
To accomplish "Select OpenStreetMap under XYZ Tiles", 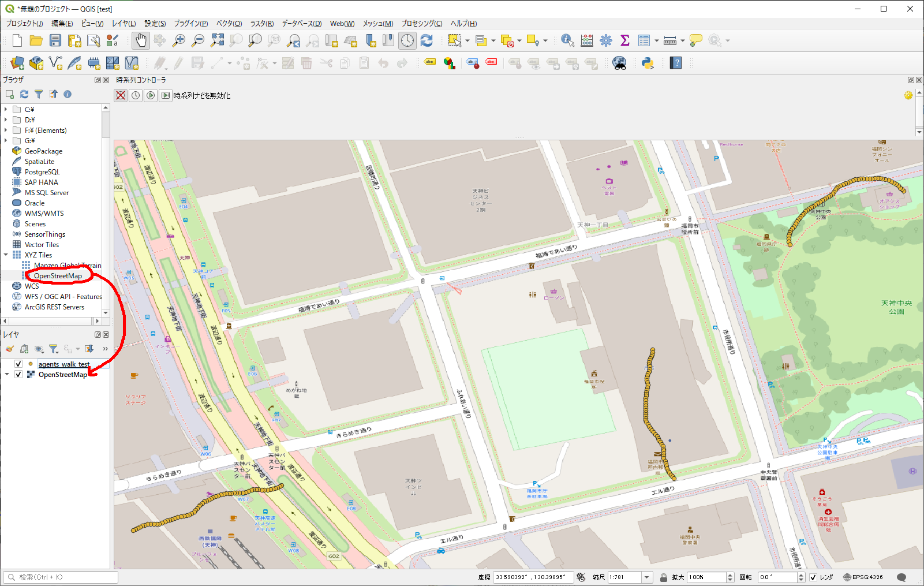I will [x=58, y=276].
